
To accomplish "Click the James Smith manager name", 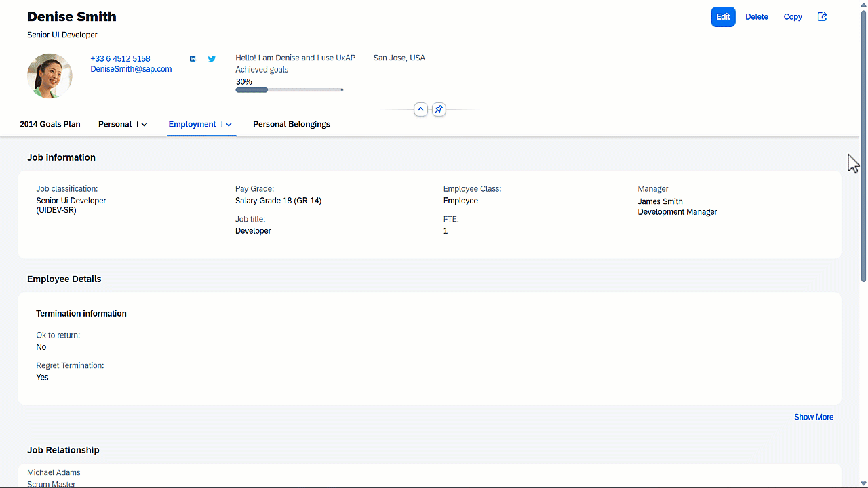I will click(660, 201).
